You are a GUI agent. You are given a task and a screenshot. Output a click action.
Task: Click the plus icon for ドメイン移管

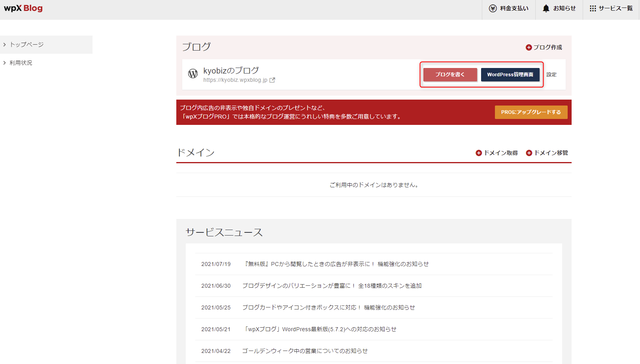point(529,153)
